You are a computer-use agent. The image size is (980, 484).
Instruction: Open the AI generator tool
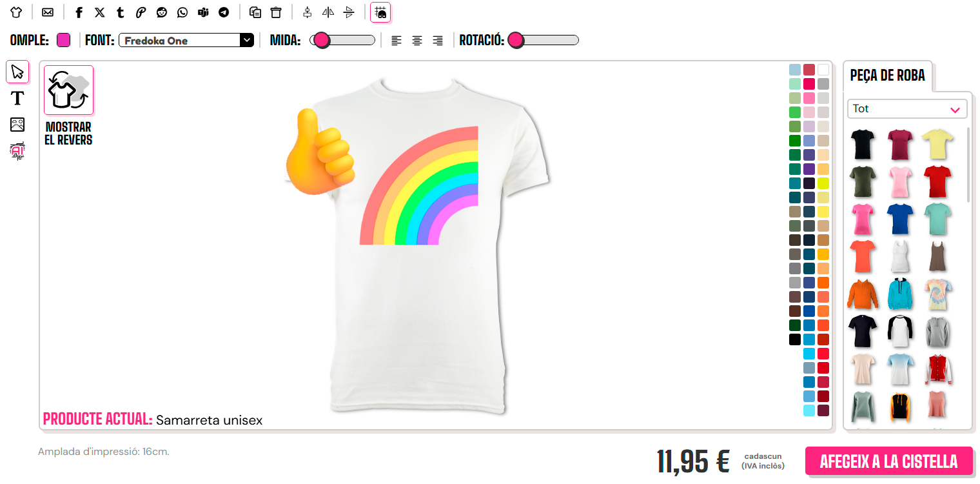[17, 151]
